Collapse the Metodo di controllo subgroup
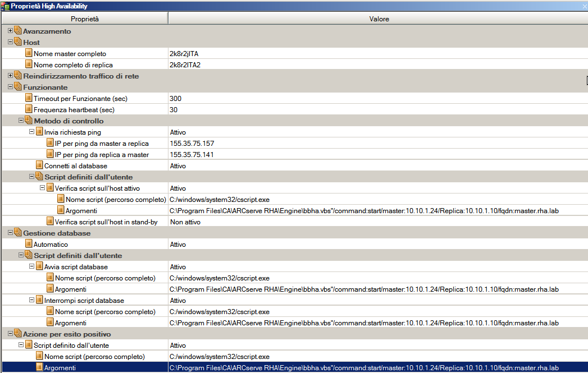This screenshot has height=373, width=588. coord(21,121)
